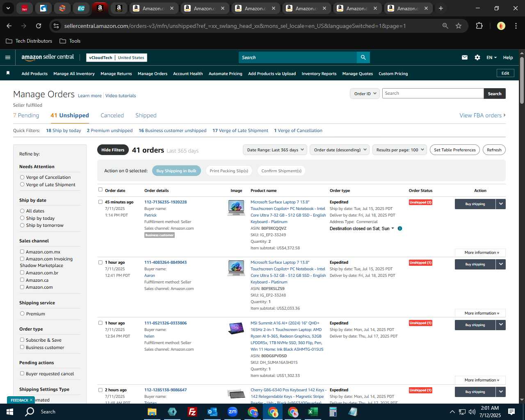The width and height of the screenshot is (525, 420).
Task: Open the EN language dropdown
Action: coord(491,57)
